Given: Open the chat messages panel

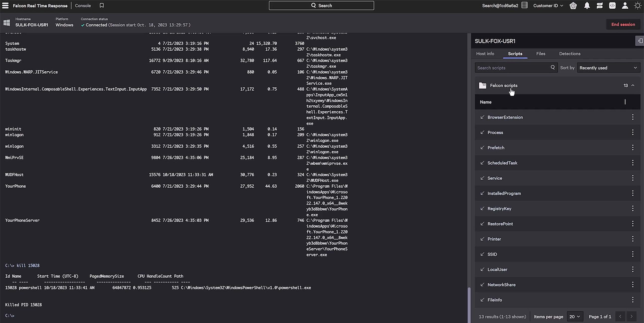Looking at the screenshot, I should 600,5.
